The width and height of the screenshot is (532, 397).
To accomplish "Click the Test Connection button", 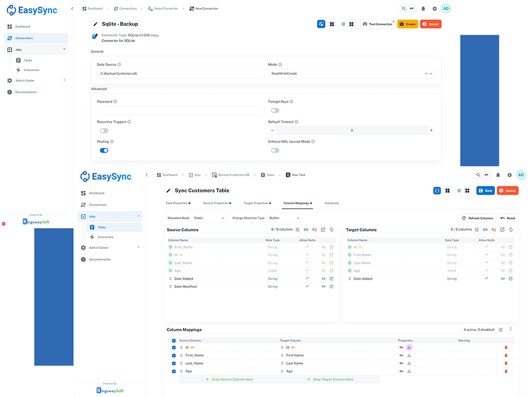I will (x=378, y=24).
